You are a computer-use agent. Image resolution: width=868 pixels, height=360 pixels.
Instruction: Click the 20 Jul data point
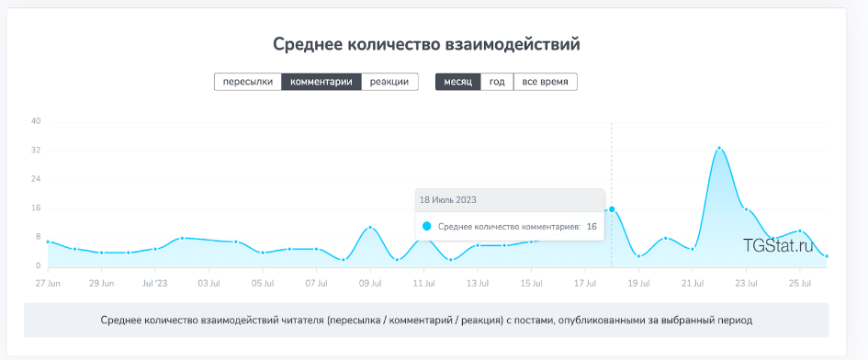pos(665,238)
